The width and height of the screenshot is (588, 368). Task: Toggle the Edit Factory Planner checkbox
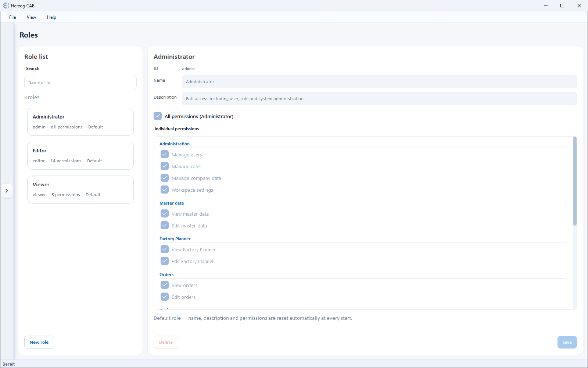tap(165, 261)
